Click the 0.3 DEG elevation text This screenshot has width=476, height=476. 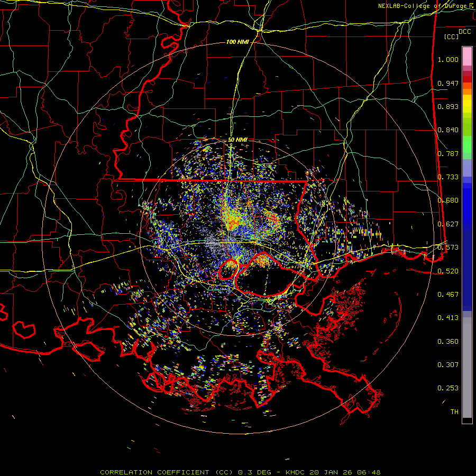pyautogui.click(x=254, y=472)
